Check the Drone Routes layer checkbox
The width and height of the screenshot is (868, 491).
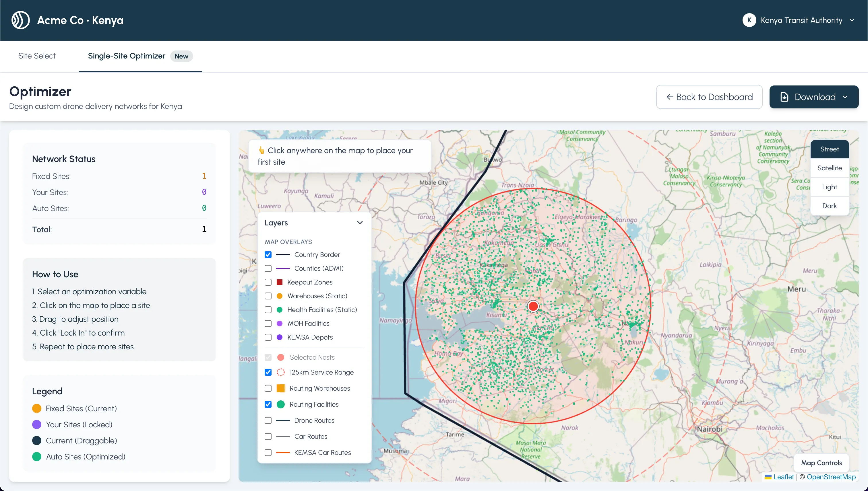[x=268, y=420]
